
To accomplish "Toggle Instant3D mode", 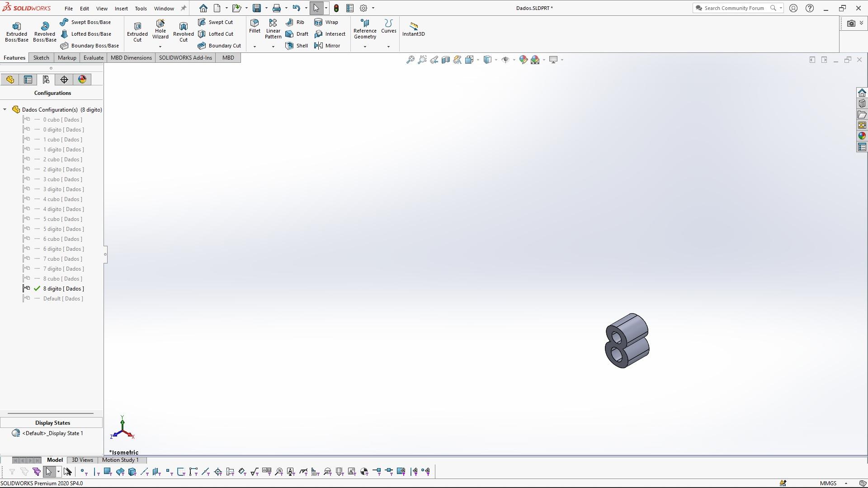I will [414, 29].
